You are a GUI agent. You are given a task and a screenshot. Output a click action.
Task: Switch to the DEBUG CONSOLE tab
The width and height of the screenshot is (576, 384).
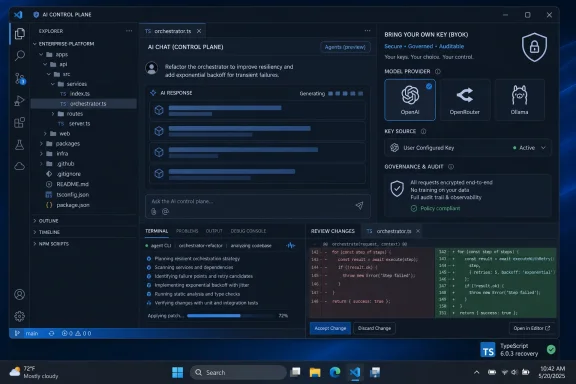tap(248, 231)
